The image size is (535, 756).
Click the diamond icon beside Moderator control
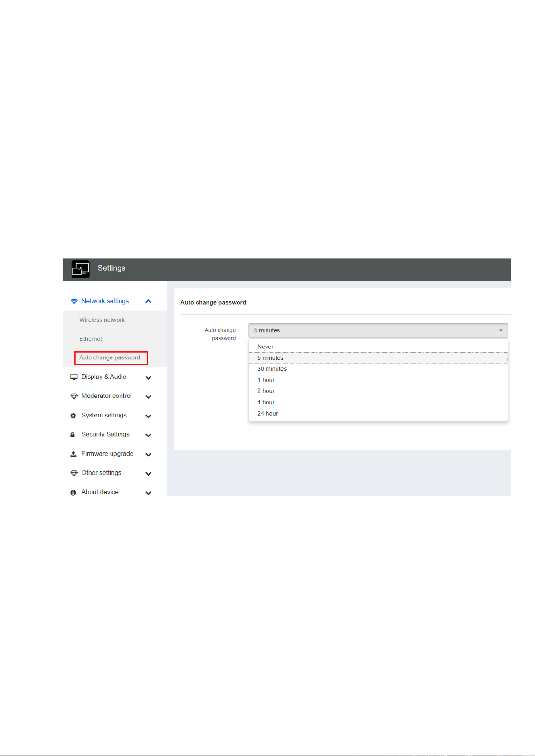pos(74,397)
